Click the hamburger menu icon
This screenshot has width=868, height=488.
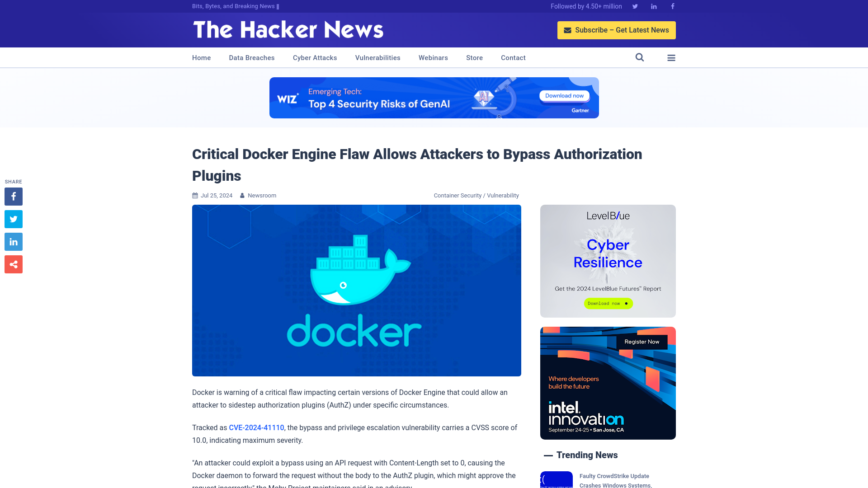[671, 58]
